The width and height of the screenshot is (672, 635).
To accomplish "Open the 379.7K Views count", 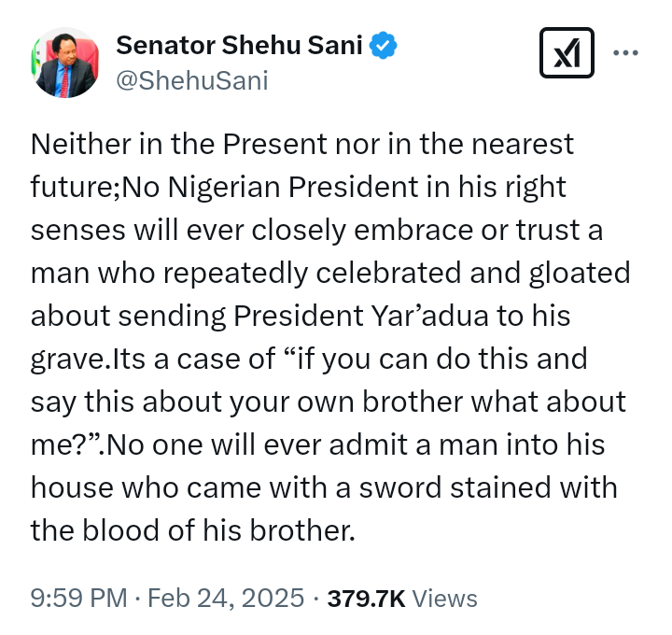I will coord(402,599).
